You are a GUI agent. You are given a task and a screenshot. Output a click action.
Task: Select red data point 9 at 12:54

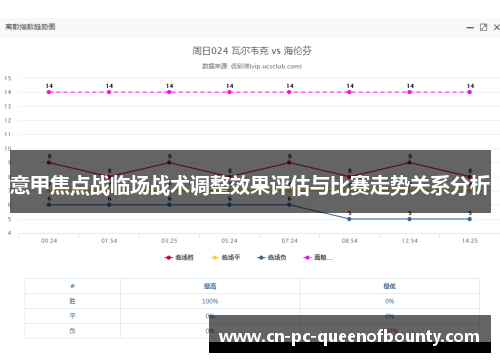409,163
